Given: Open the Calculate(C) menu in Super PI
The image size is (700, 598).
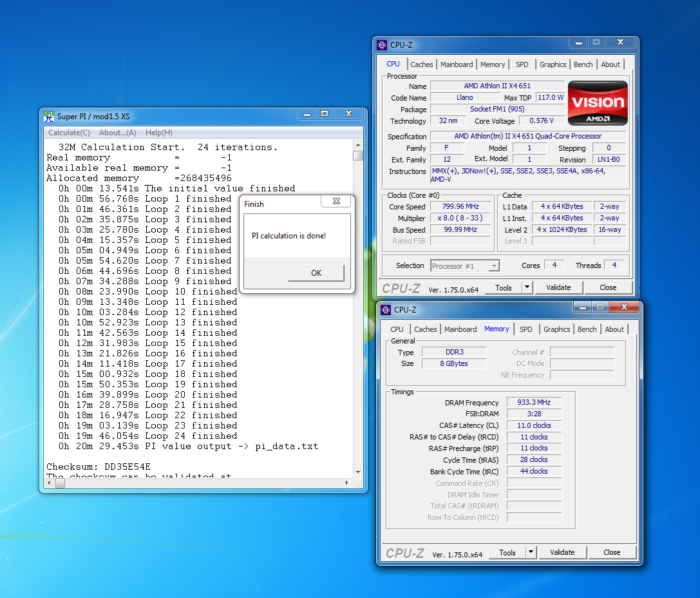Looking at the screenshot, I should click(69, 133).
